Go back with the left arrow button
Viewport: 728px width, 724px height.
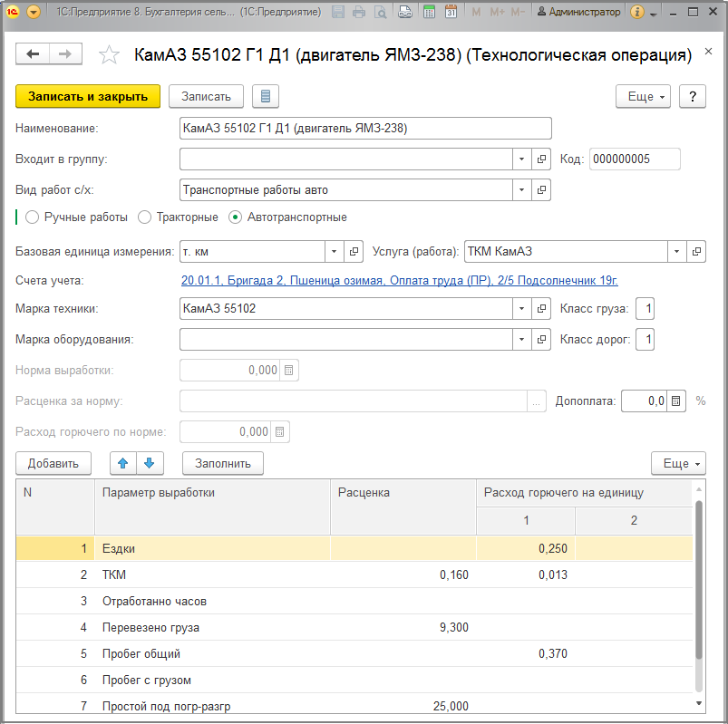click(33, 54)
